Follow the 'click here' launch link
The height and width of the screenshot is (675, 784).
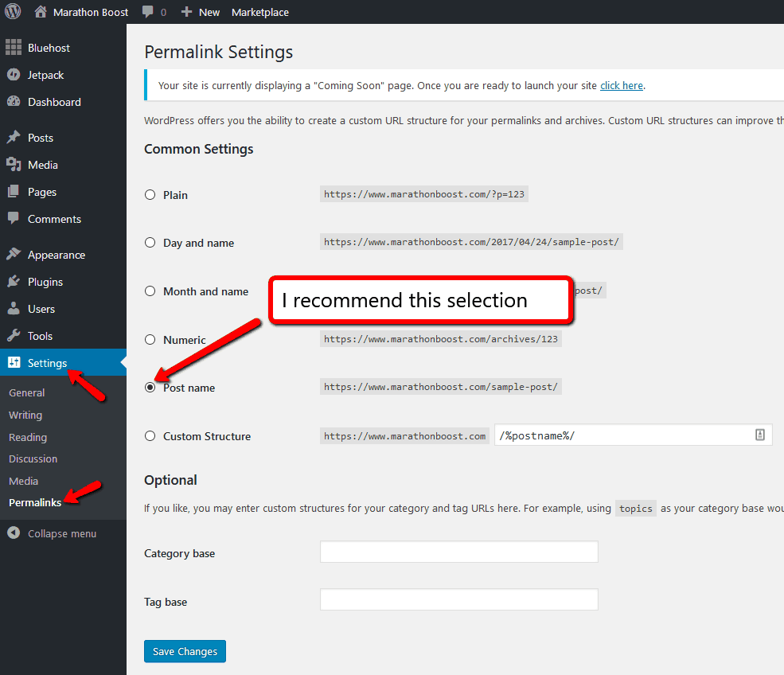[x=622, y=85]
